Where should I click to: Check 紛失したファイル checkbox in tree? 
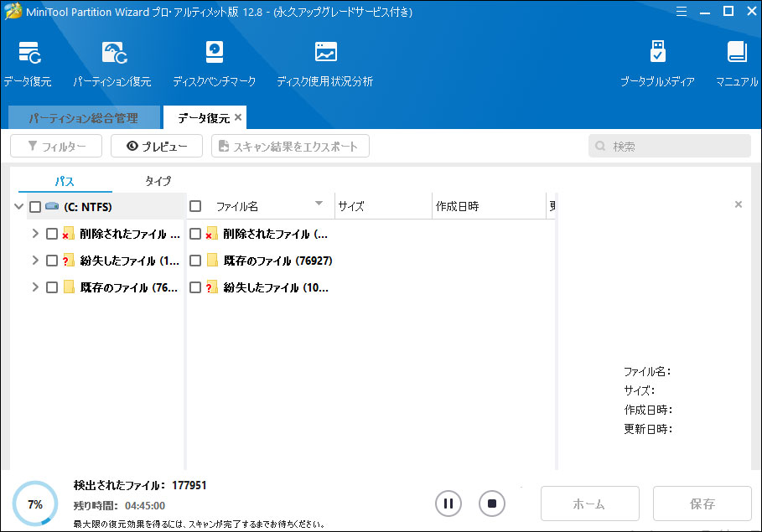tap(52, 261)
